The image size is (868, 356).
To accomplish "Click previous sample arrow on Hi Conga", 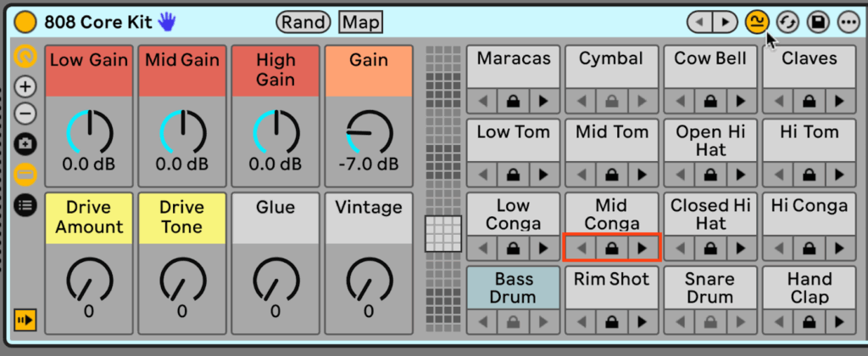I will pyautogui.click(x=779, y=248).
